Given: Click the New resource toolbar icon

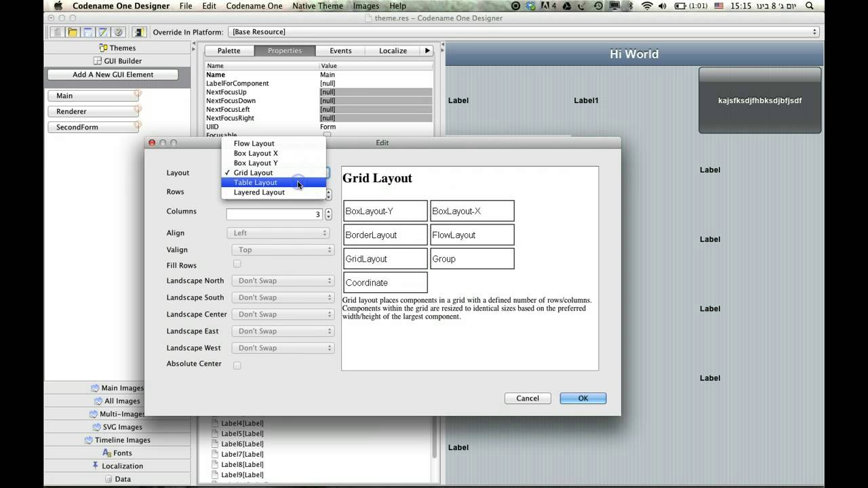Looking at the screenshot, I should [58, 32].
